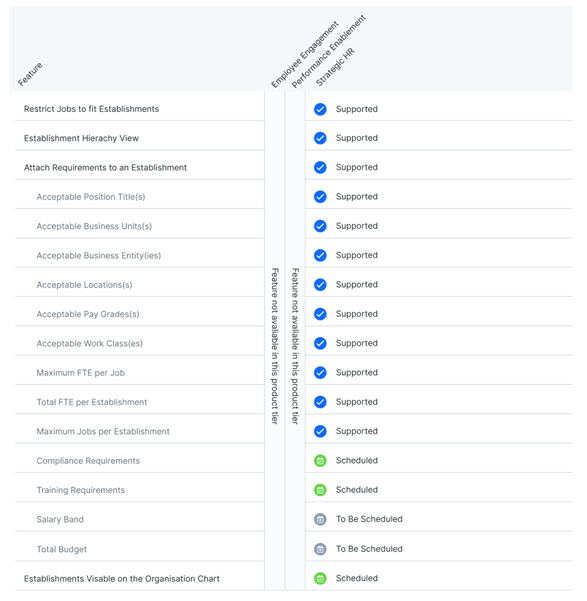Image resolution: width=587 pixels, height=601 pixels.
Task: Click green Scheduled icon for Compliance Requirements
Action: (x=320, y=460)
